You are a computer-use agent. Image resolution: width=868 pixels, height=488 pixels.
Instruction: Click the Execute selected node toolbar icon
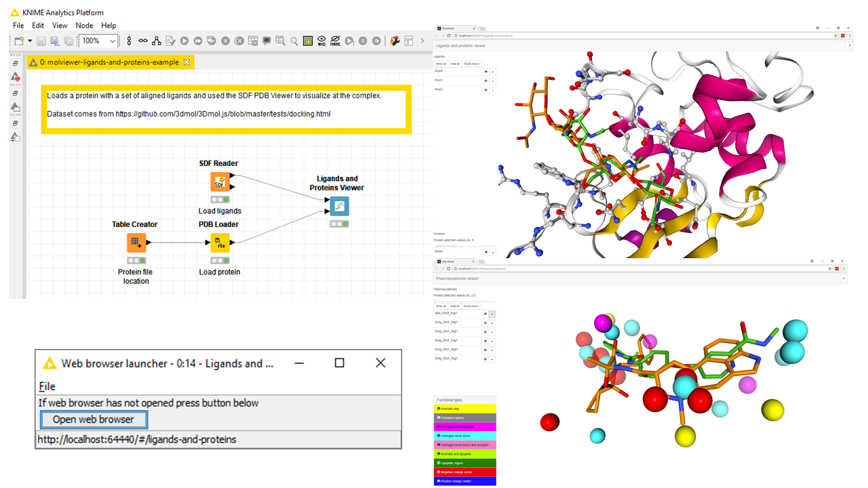coord(184,41)
